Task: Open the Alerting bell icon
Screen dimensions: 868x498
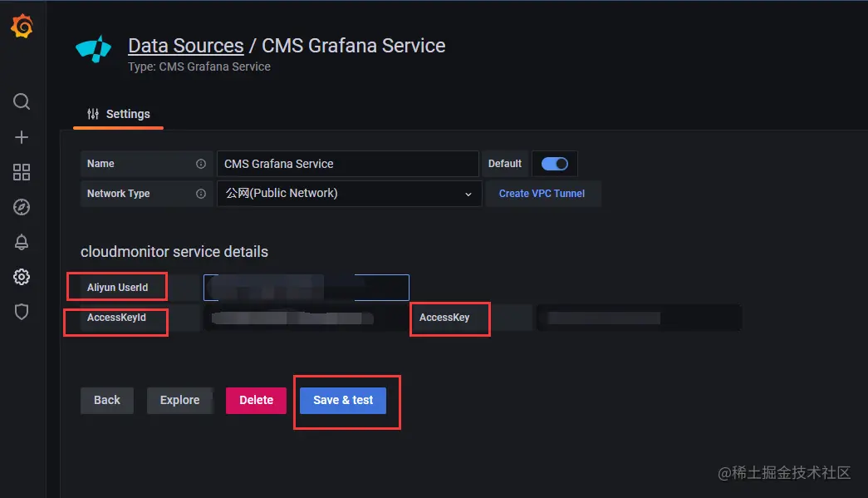Action: (x=22, y=242)
